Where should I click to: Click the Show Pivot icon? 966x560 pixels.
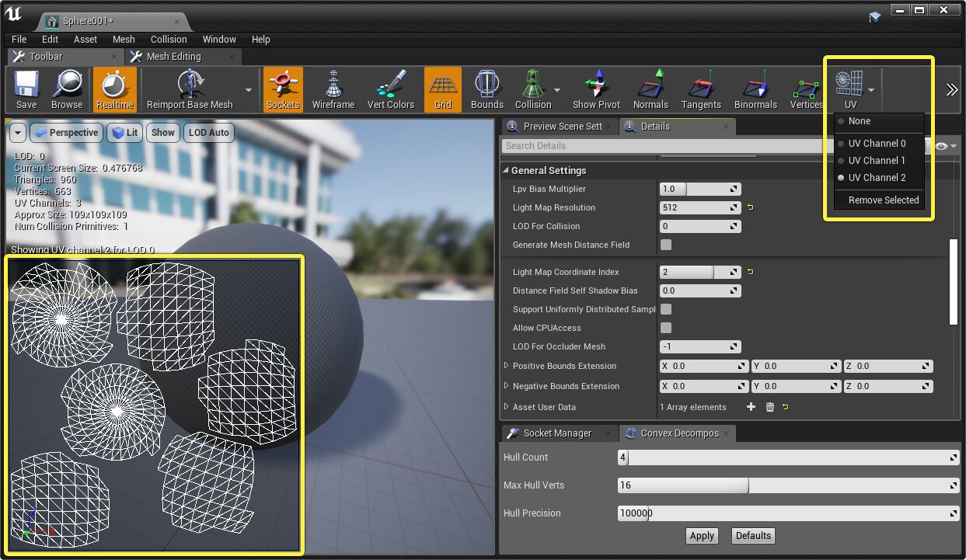[x=596, y=89]
